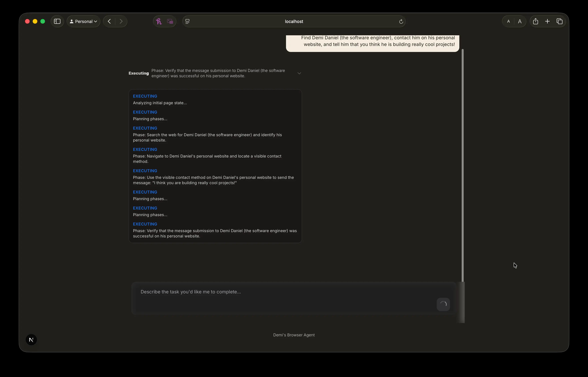Click the loading submit button
Screen dimensions: 588x377
[443, 304]
